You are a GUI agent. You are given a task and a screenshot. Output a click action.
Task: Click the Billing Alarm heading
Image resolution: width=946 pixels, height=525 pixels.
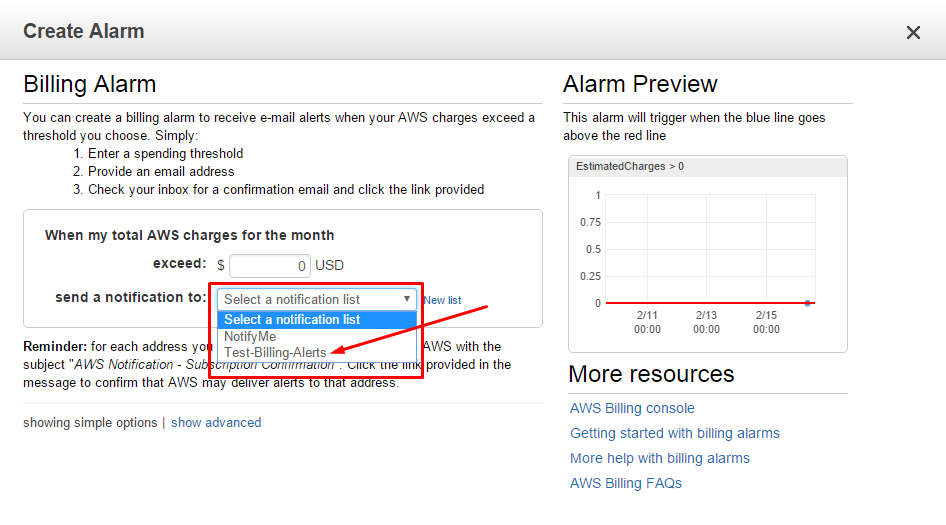pos(89,84)
